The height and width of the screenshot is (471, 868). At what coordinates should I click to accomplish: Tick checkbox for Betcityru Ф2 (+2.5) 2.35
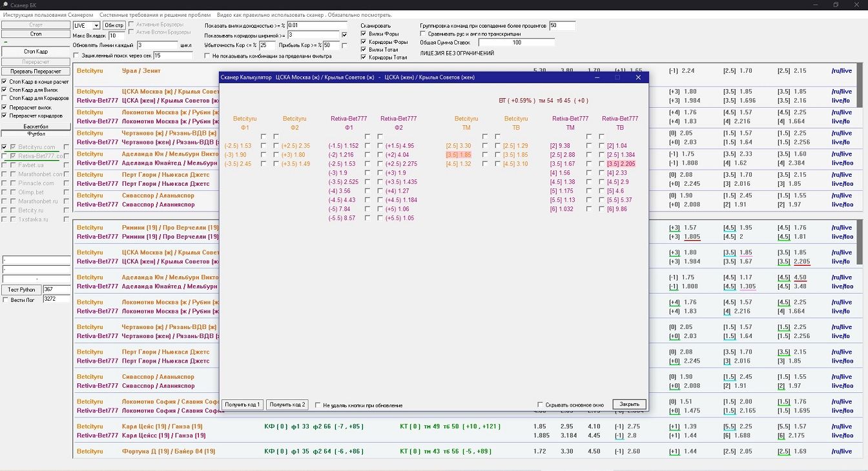276,146
